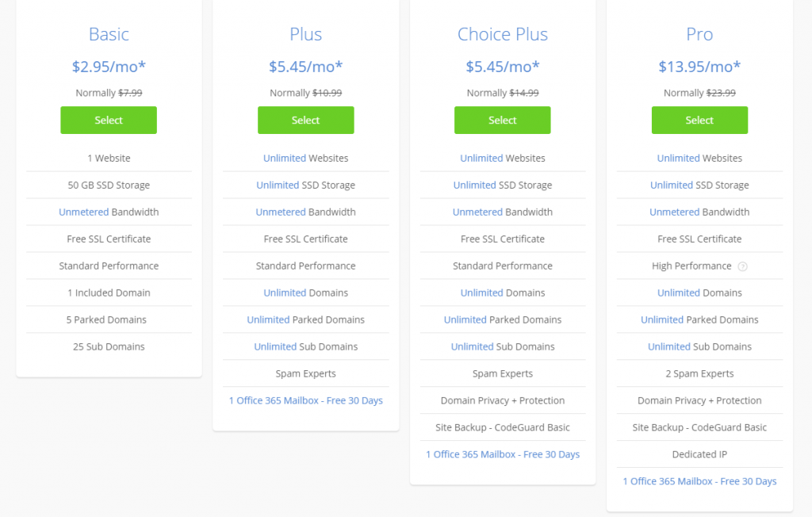Open Office 365 Mailbox link under Pro
Screen dimensions: 812x517
point(699,481)
